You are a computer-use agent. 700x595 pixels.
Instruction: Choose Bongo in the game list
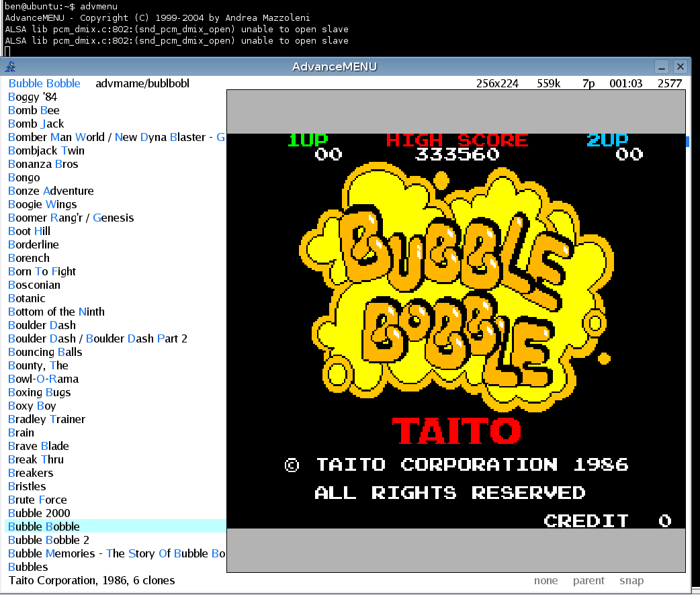[x=24, y=177]
